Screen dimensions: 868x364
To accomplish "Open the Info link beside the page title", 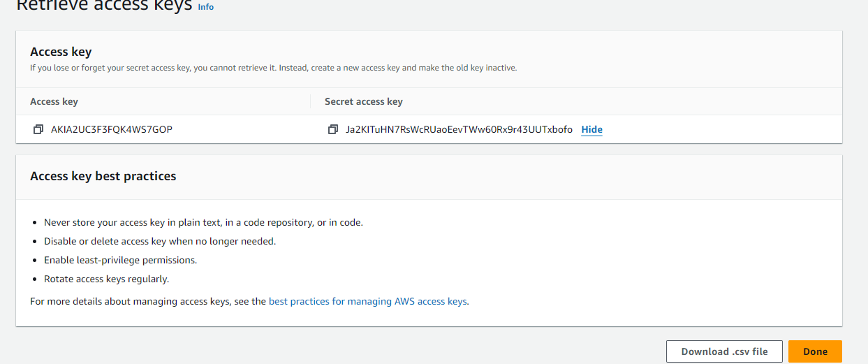I will coord(206,7).
